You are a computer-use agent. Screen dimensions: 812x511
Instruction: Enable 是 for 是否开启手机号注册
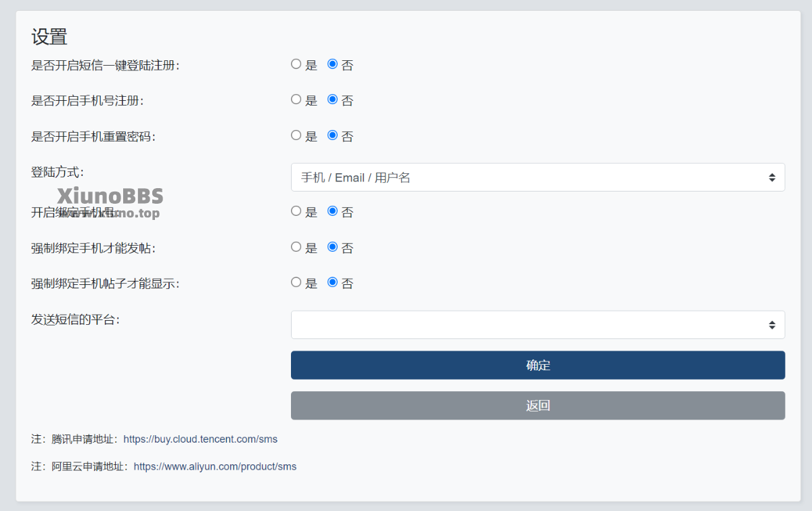pos(296,99)
